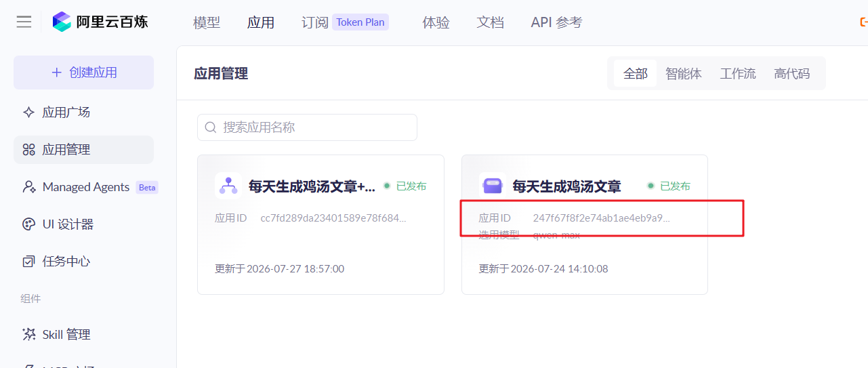Open the API 参考 tab
The width and height of the screenshot is (868, 368).
tap(556, 22)
